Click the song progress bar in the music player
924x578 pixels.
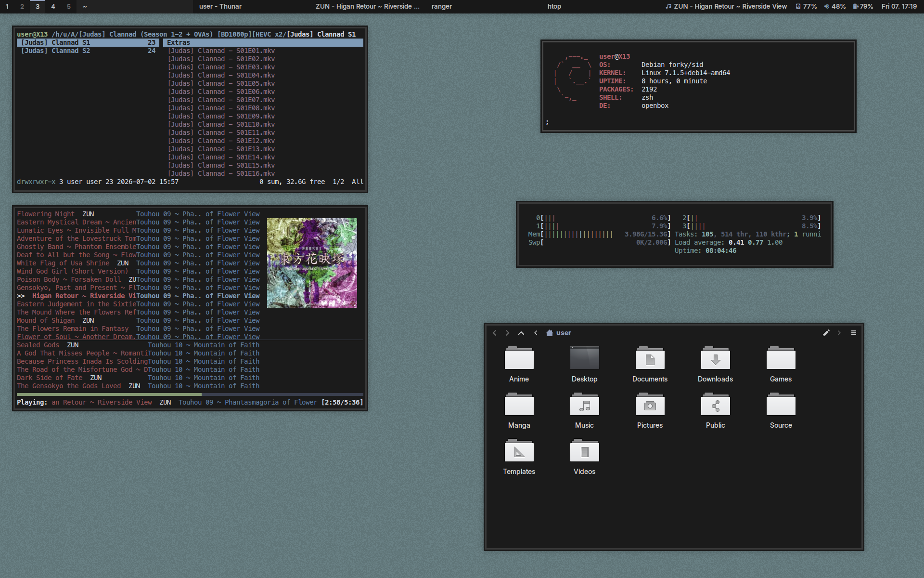(x=190, y=394)
